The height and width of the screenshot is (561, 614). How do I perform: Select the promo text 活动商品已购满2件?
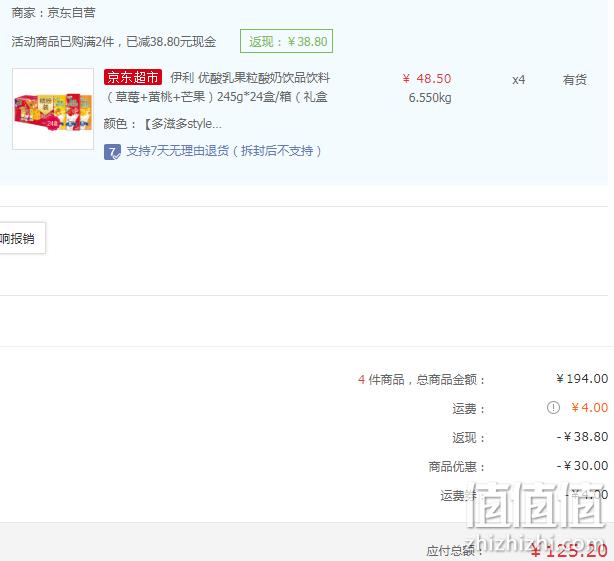pyautogui.click(x=63, y=41)
